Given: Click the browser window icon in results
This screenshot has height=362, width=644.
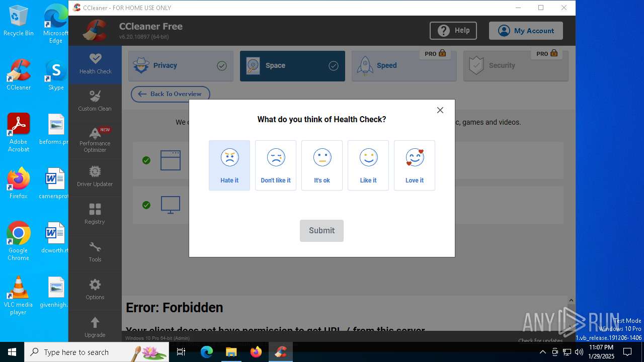Looking at the screenshot, I should point(171,160).
